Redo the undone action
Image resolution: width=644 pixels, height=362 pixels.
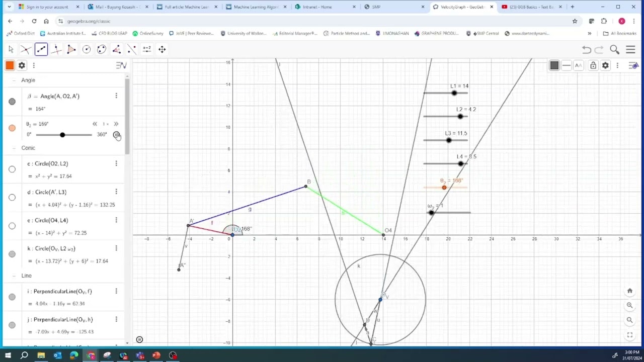599,49
